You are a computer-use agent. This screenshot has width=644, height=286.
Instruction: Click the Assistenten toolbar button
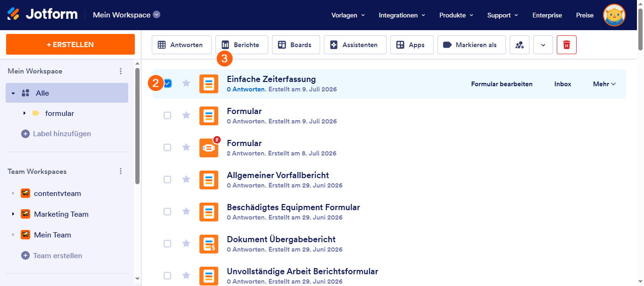[x=355, y=45]
